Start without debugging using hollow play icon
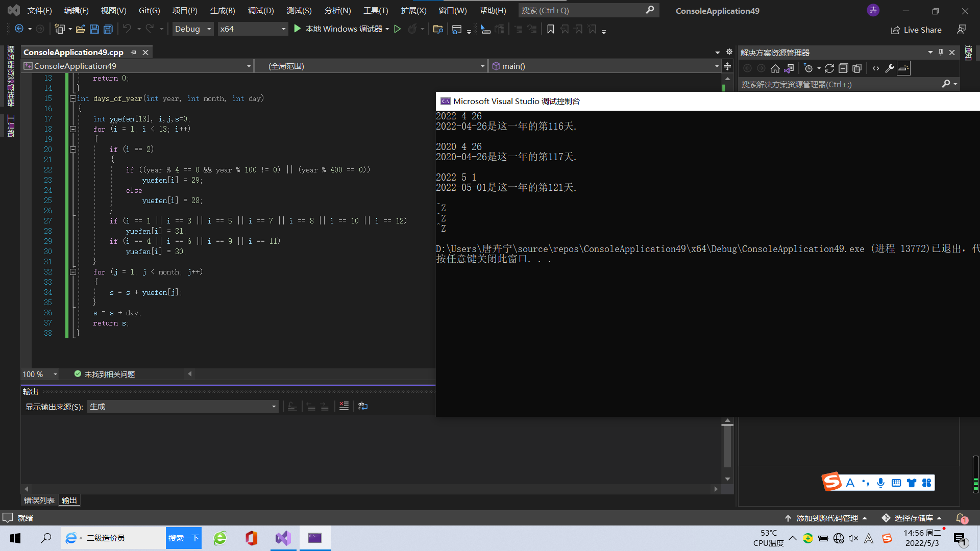 (x=398, y=29)
